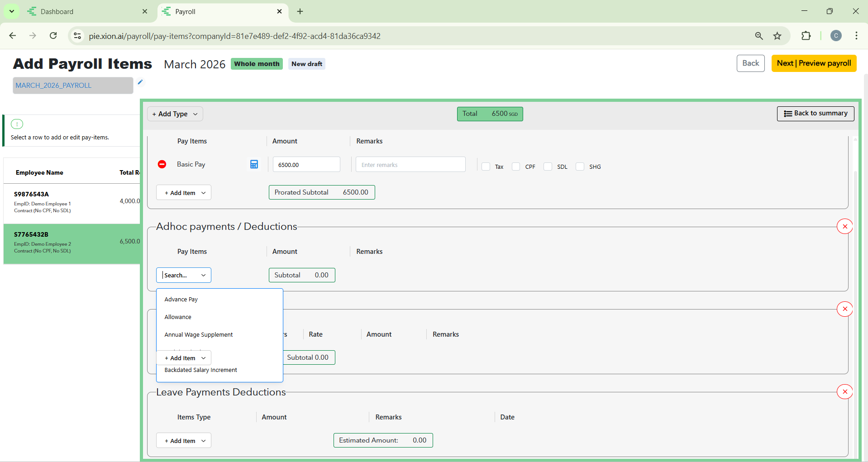The width and height of the screenshot is (868, 462).
Task: Select Advance Pay from the dropdown list
Action: tap(181, 300)
